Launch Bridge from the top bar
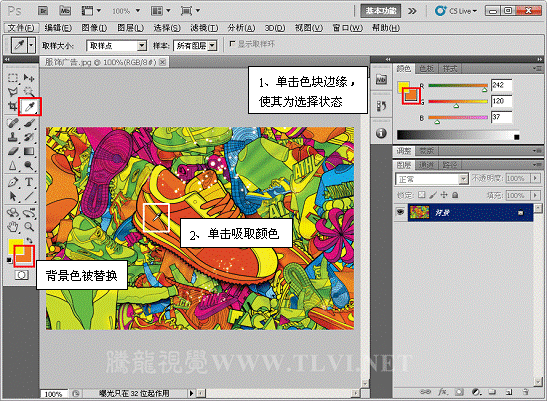 [x=43, y=11]
